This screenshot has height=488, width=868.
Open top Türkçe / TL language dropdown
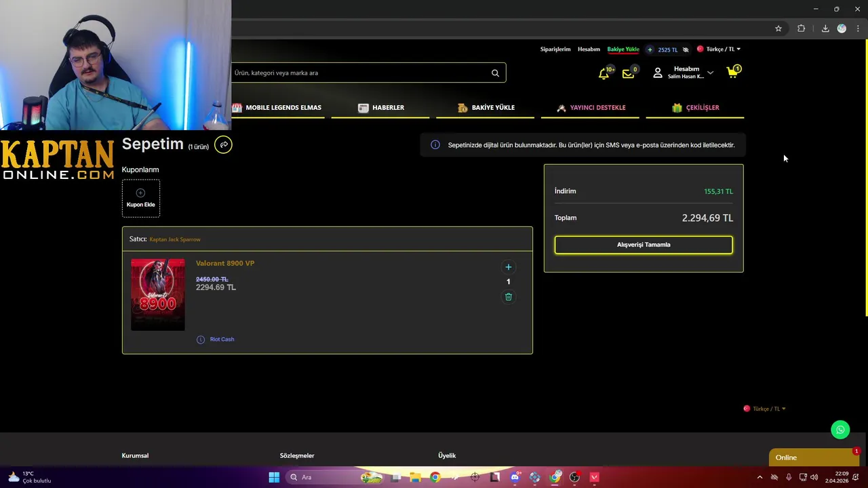(719, 49)
